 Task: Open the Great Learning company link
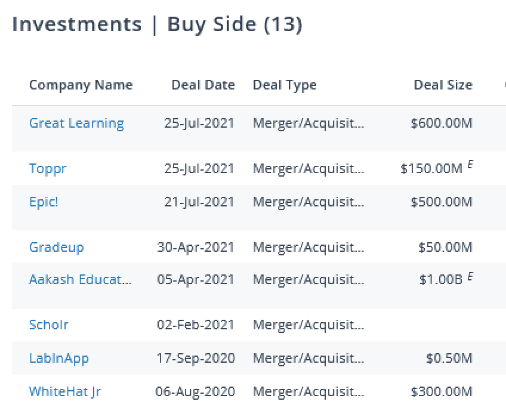(x=76, y=123)
